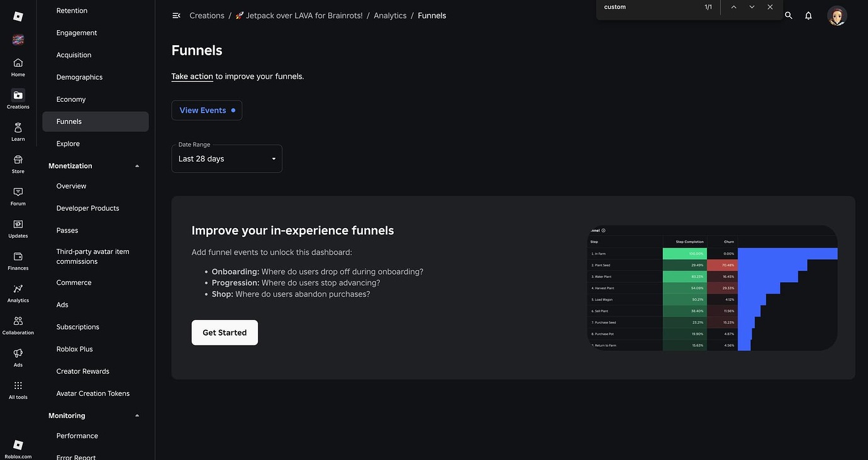Click the Analytics breadcrumb link
This screenshot has height=460, width=868.
pos(390,16)
